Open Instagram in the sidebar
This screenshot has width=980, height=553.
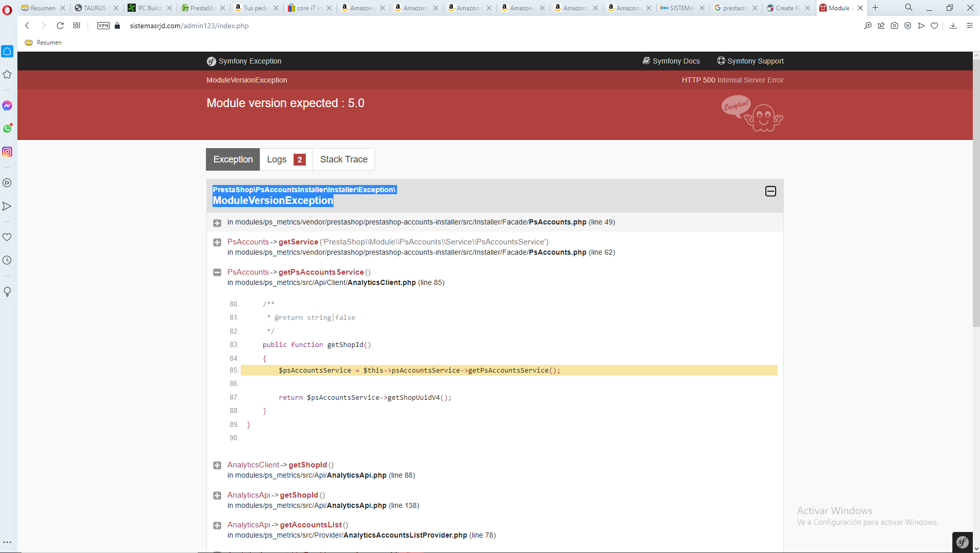point(7,152)
